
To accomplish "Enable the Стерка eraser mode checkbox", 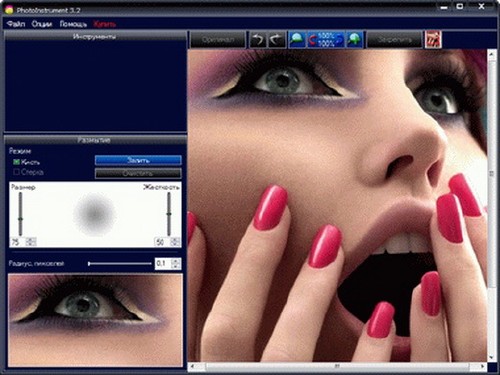I will coord(16,172).
